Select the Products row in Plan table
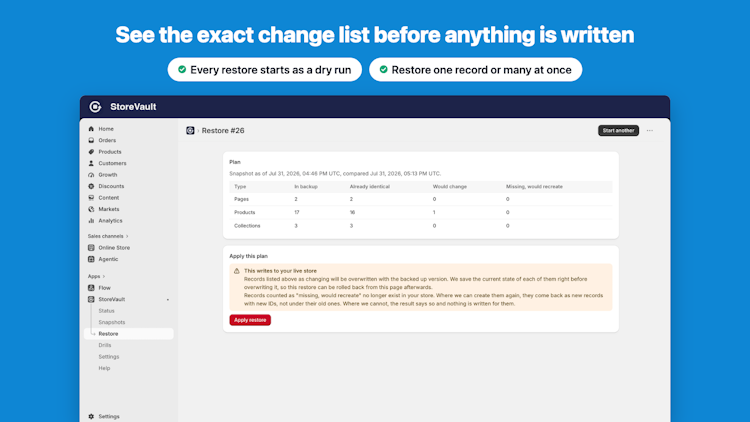Screen dimensions: 750x422 pyautogui.click(x=420, y=212)
